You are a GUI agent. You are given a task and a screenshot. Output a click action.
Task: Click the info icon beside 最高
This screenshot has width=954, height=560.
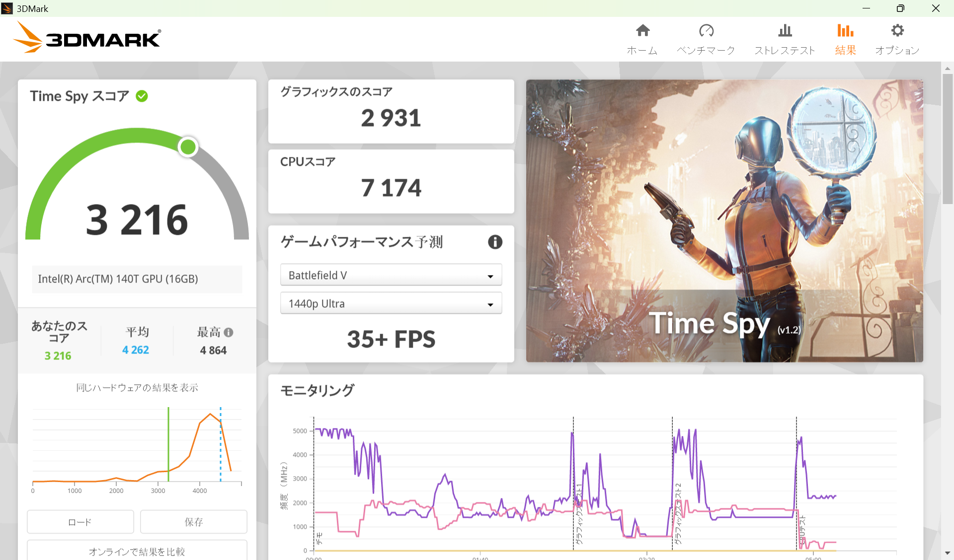point(229,332)
